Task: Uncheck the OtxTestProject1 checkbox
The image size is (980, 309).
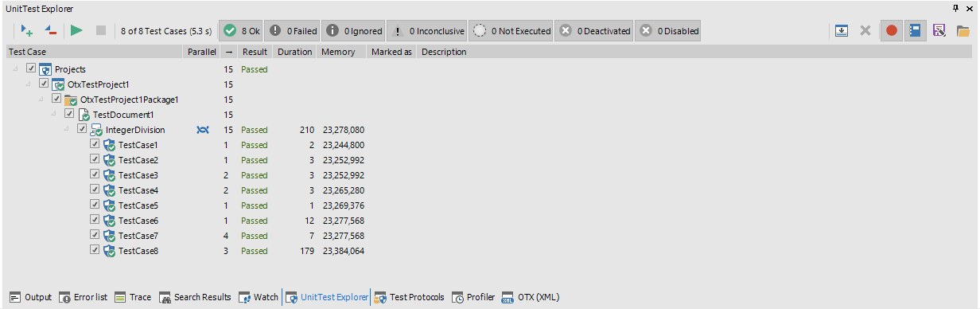Action: click(x=44, y=84)
